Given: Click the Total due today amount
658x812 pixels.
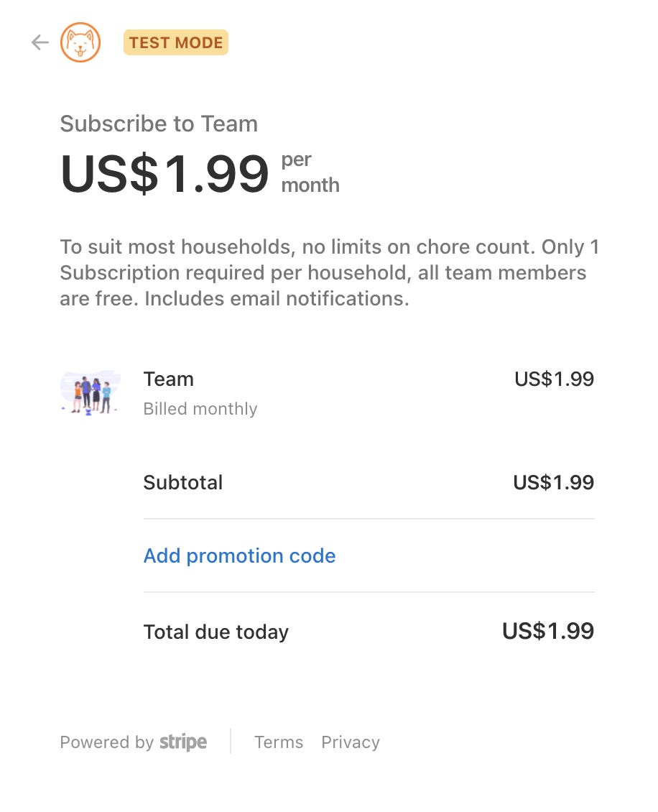Looking at the screenshot, I should [x=548, y=631].
